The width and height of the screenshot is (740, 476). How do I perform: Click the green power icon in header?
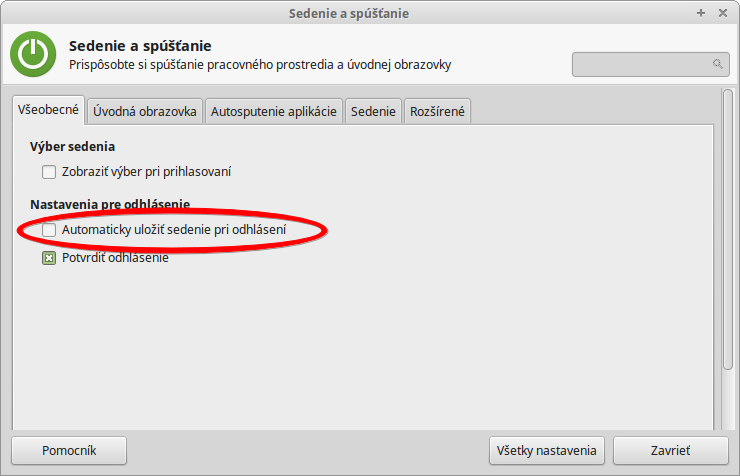click(34, 55)
